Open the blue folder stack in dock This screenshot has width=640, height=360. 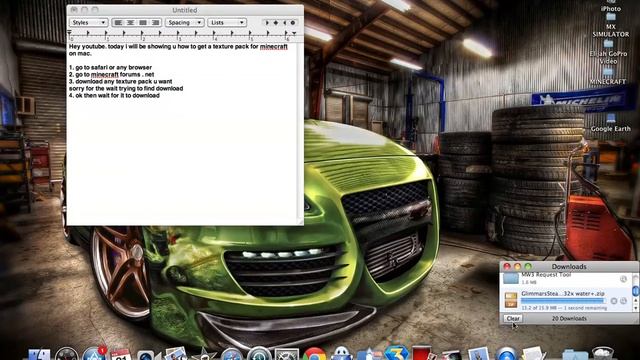[x=575, y=355]
